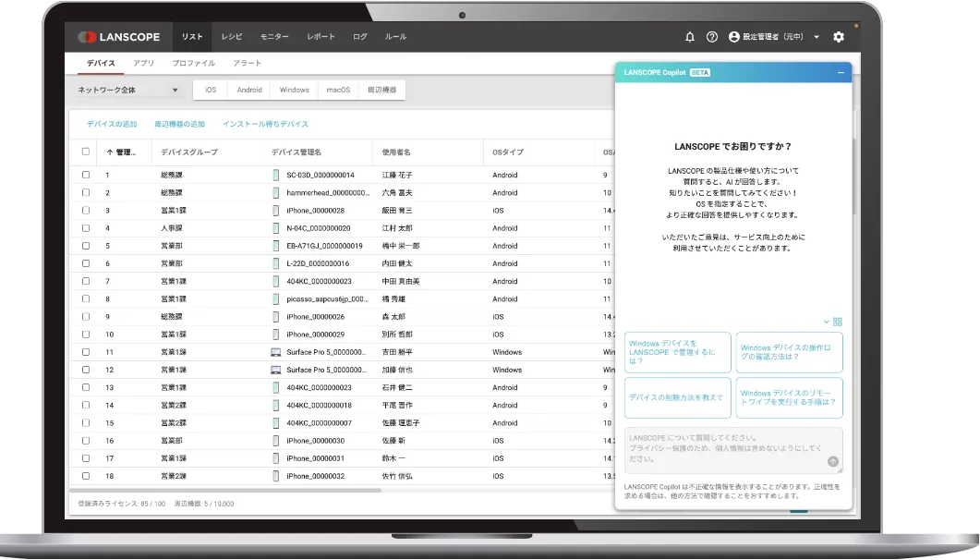Check the checkbox for device SC-03D_0000000014
The width and height of the screenshot is (980, 560).
click(x=85, y=173)
